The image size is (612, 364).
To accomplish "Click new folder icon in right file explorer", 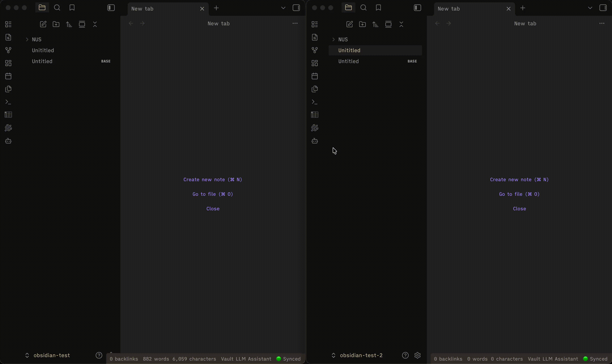I will 362,24.
